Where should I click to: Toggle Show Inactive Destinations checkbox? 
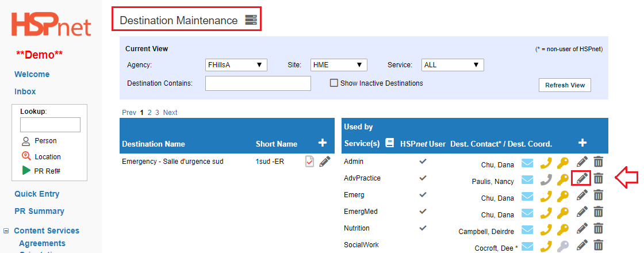click(x=334, y=83)
